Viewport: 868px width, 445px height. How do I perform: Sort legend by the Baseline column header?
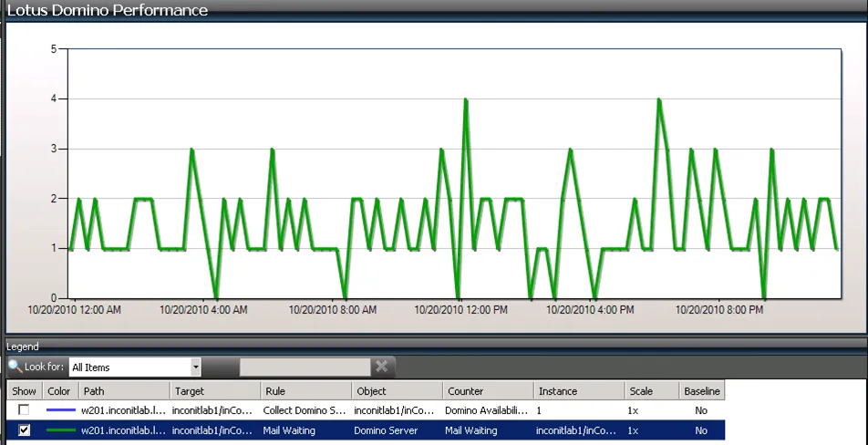pos(701,391)
